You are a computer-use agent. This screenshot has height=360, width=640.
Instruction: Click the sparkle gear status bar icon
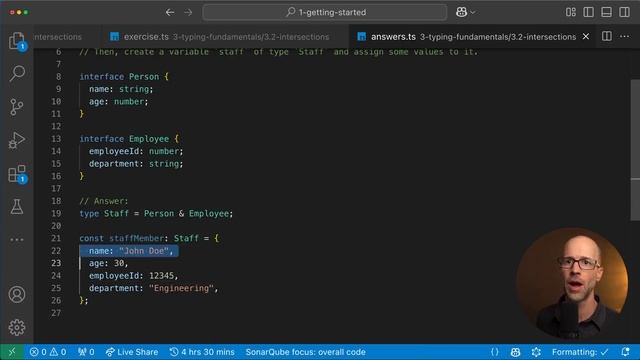click(536, 352)
